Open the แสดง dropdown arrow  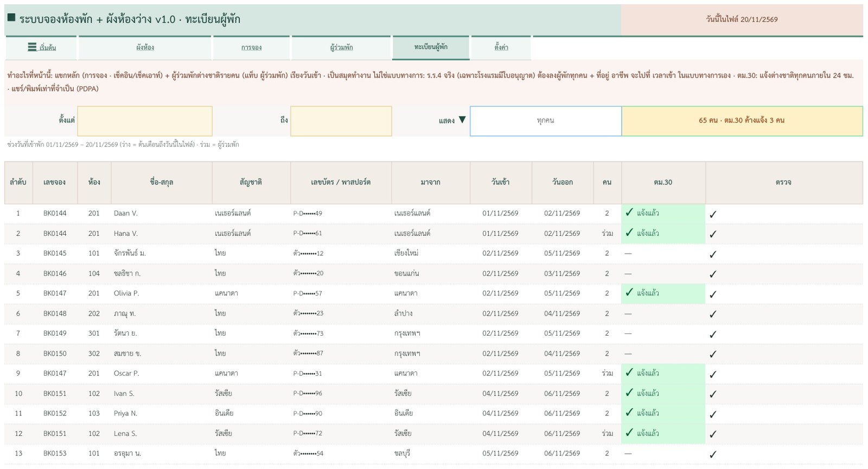pos(462,120)
